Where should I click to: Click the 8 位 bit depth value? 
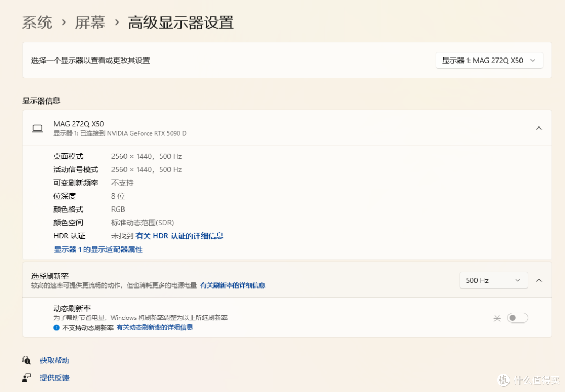tap(118, 196)
